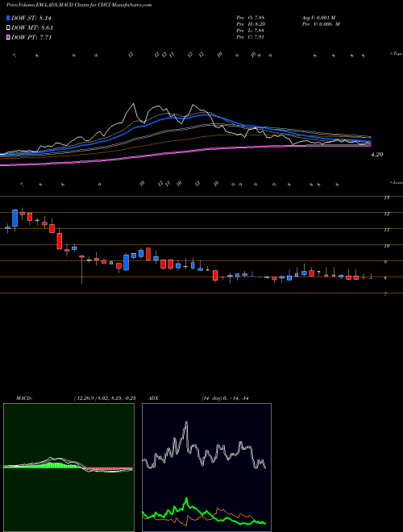Viewport: 403px width, 532px height.
Task: Click the 'Avg V: 0.001 M' volume text
Action: [x=318, y=18]
